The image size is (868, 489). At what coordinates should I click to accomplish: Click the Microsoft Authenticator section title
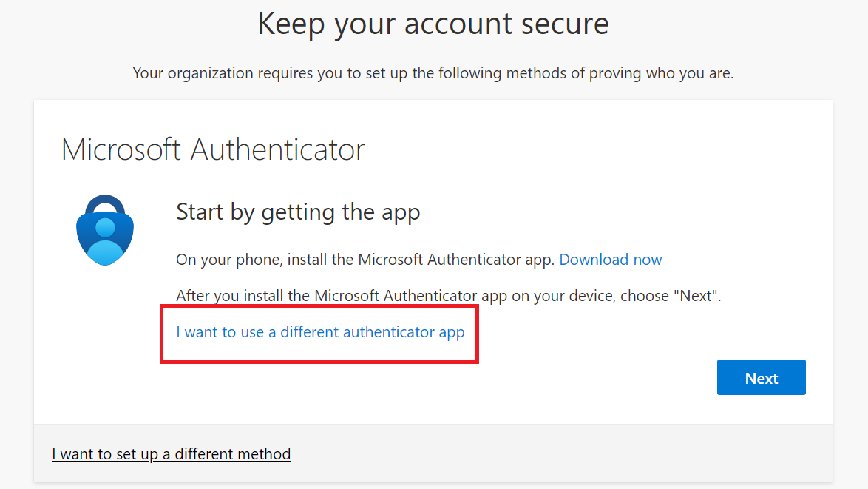[213, 149]
